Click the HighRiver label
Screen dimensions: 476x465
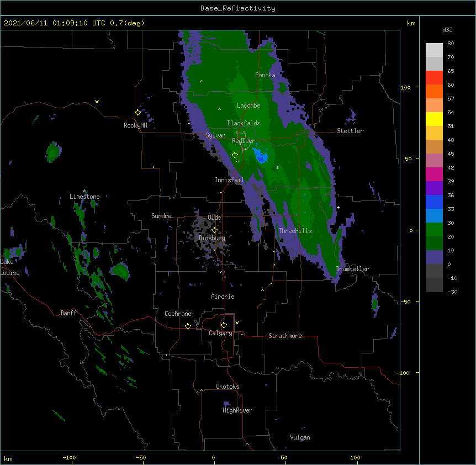[x=237, y=410]
